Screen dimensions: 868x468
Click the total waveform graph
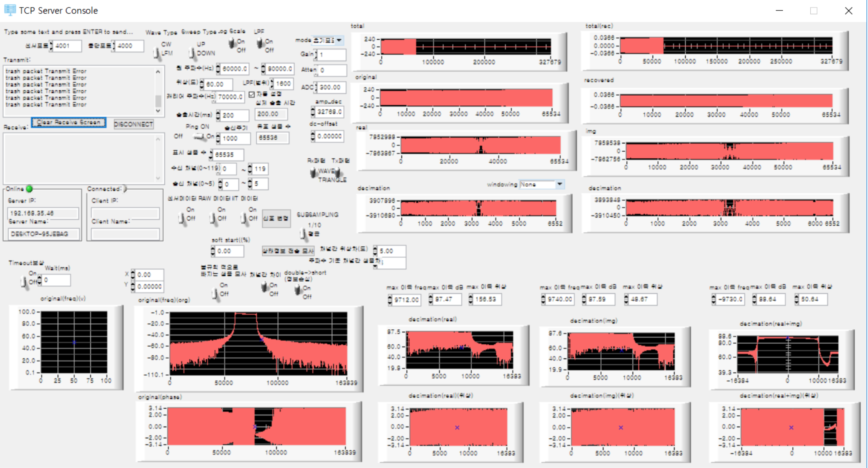point(466,46)
